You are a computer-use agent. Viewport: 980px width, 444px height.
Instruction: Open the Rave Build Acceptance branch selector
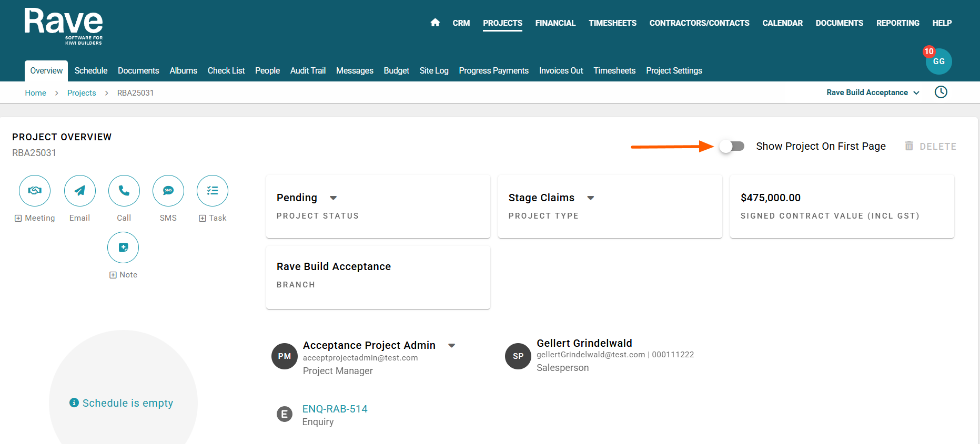click(873, 92)
